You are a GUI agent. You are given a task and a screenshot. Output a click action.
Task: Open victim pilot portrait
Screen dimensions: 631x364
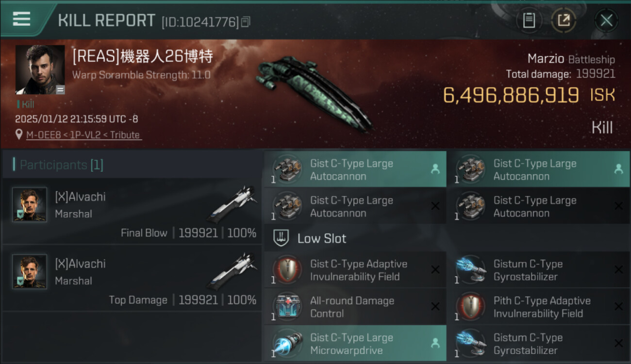(40, 69)
